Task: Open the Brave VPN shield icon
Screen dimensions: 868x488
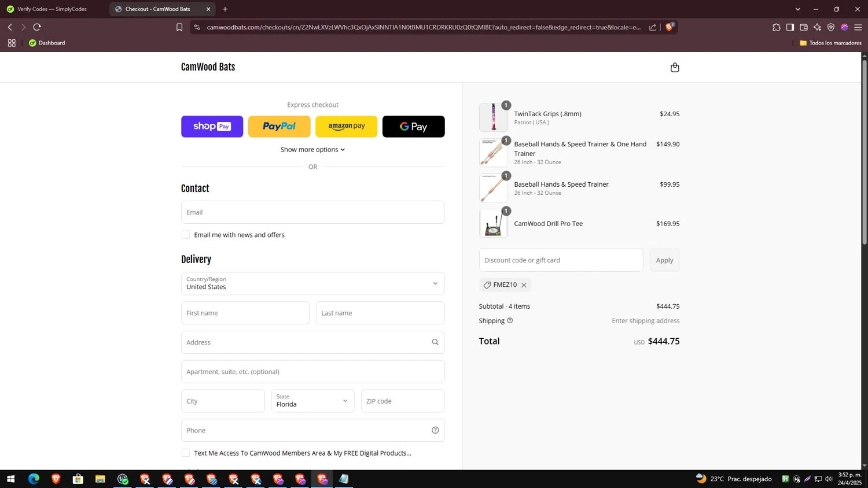Action: click(831, 27)
